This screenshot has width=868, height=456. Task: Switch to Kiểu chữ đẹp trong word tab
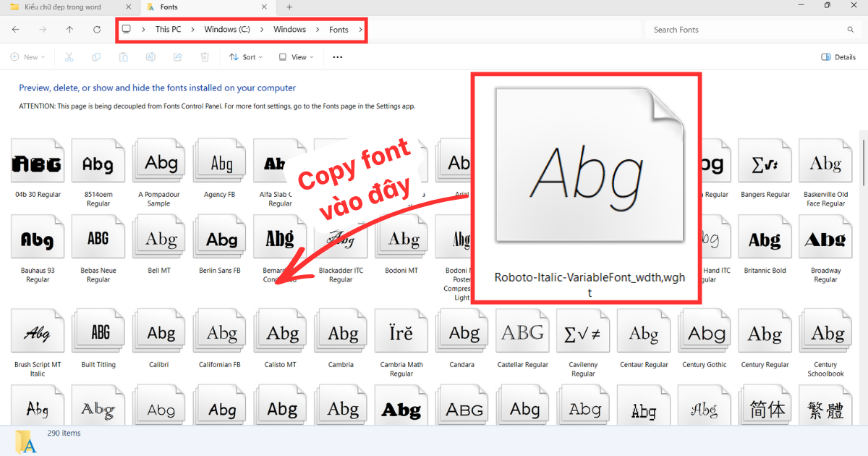(x=62, y=7)
